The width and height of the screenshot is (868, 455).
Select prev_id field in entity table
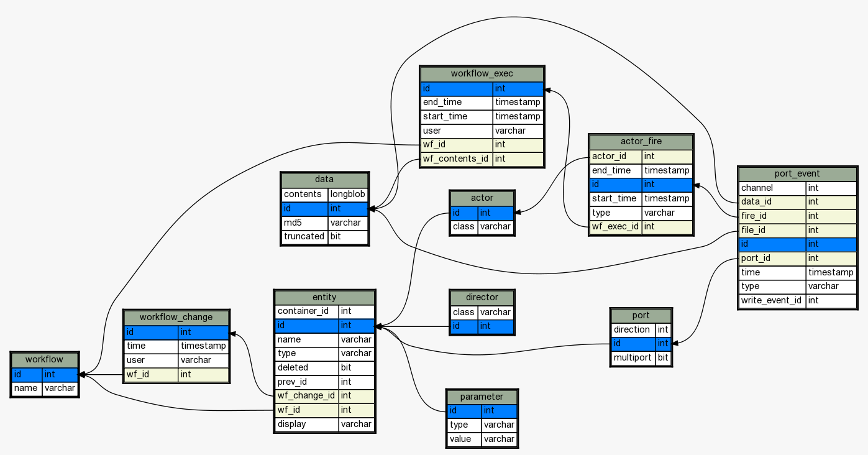[x=324, y=382]
